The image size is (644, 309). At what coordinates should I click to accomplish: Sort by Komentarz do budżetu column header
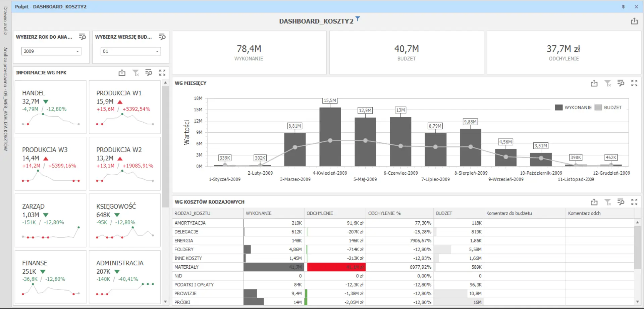pos(525,213)
